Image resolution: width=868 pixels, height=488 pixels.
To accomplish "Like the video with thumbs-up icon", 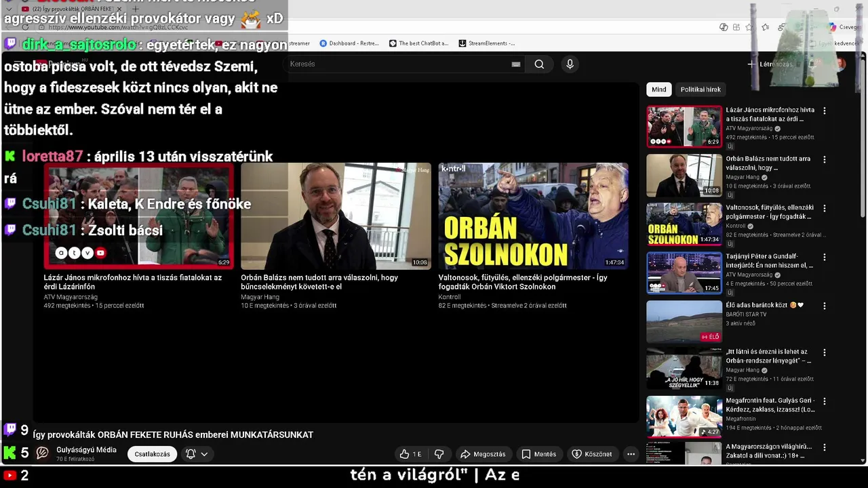I will [x=411, y=454].
